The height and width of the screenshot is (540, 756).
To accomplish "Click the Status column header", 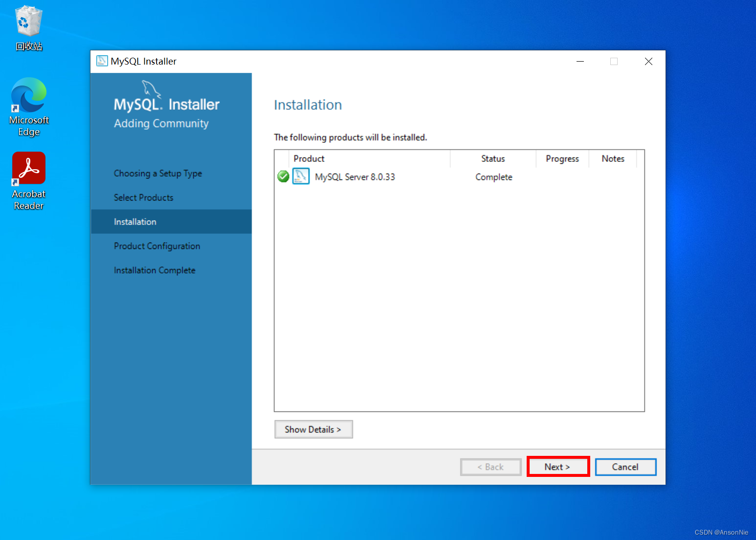I will [x=492, y=158].
